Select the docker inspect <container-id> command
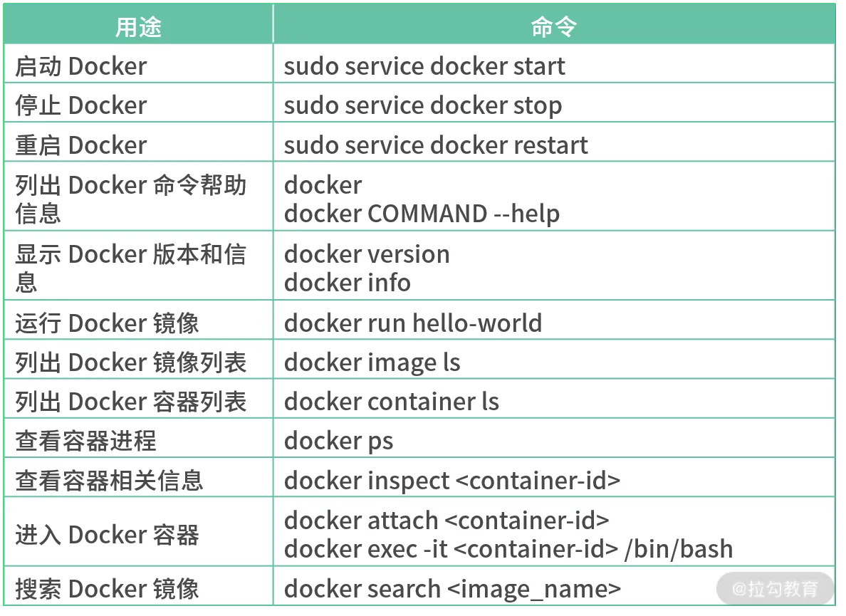This screenshot has width=846, height=616. (x=452, y=481)
